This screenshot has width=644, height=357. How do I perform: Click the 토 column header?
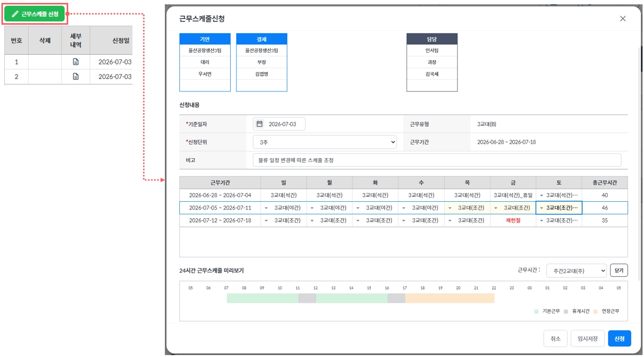tap(559, 182)
